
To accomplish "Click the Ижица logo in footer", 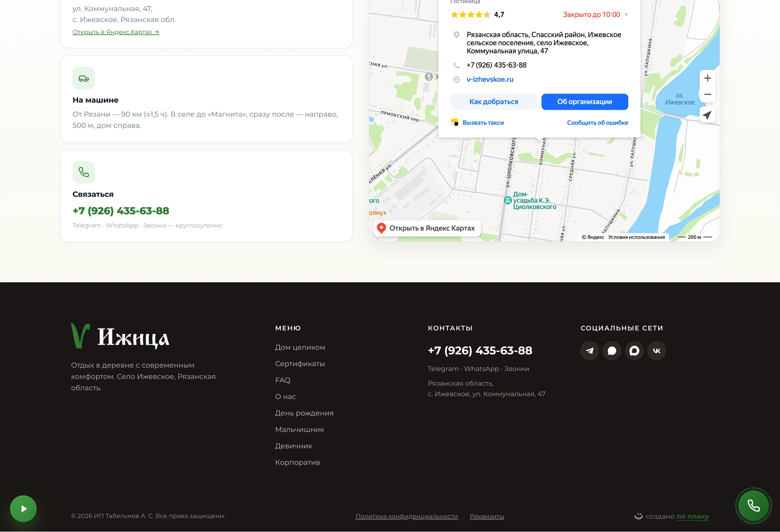I will [x=120, y=336].
